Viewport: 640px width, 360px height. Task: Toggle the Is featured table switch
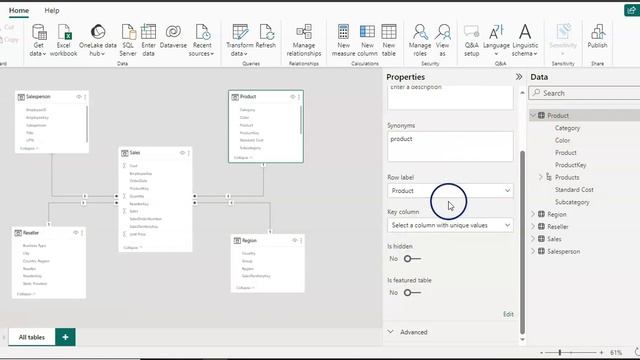[412, 292]
